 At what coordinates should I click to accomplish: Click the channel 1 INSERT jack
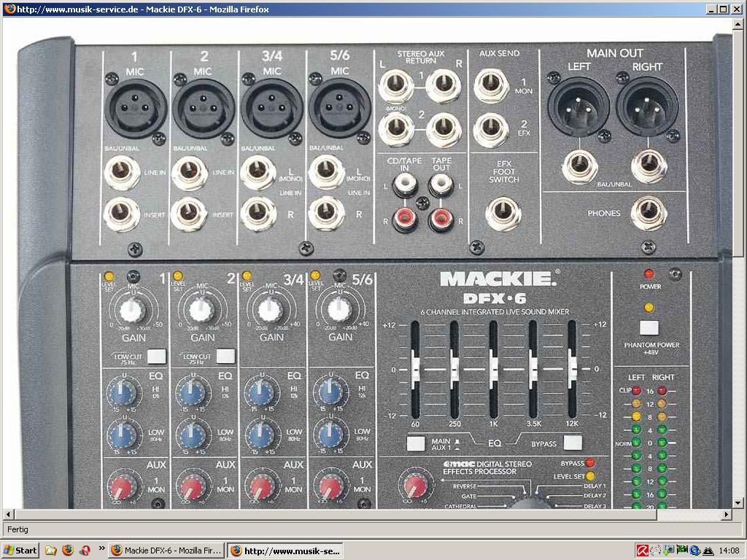tap(122, 214)
